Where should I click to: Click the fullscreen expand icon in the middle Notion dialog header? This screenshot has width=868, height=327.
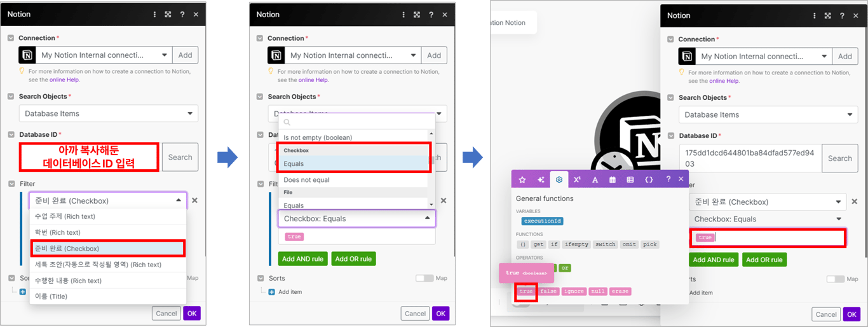tap(417, 14)
